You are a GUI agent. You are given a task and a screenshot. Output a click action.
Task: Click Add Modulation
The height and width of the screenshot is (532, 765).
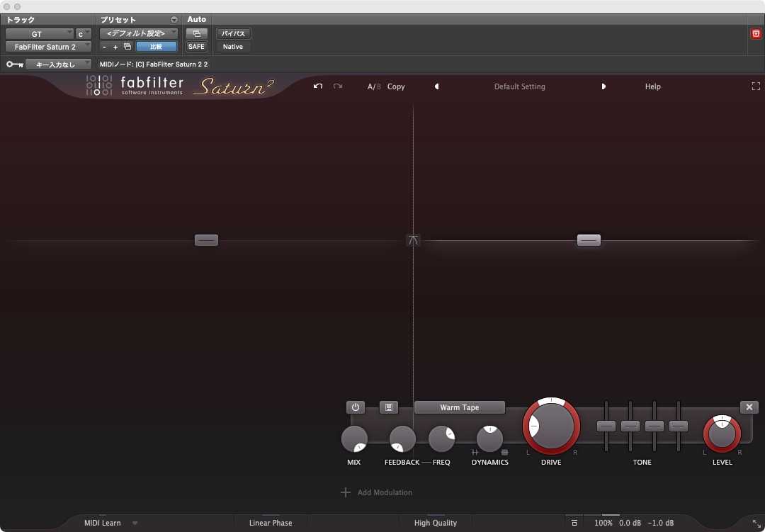(385, 492)
